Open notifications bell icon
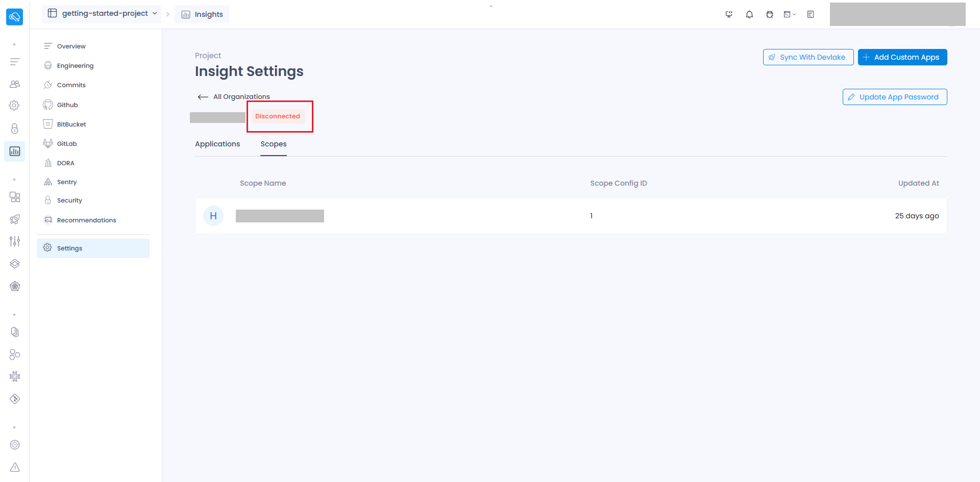 [749, 14]
